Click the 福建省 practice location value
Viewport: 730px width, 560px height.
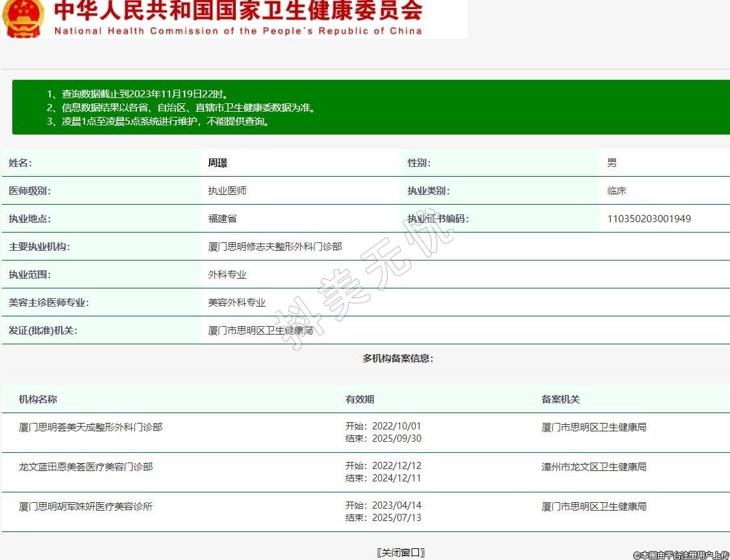click(222, 219)
